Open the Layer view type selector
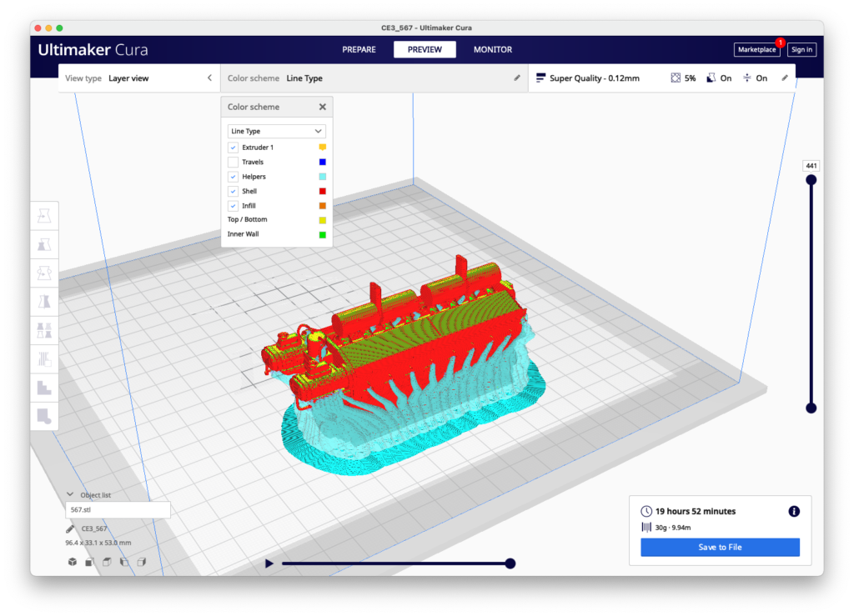 tap(139, 78)
